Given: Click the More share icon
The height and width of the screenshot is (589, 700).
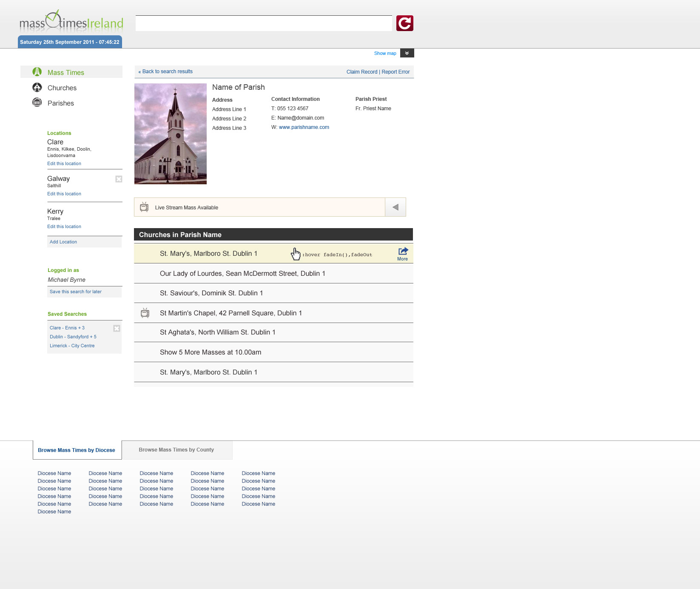Looking at the screenshot, I should pos(403,252).
